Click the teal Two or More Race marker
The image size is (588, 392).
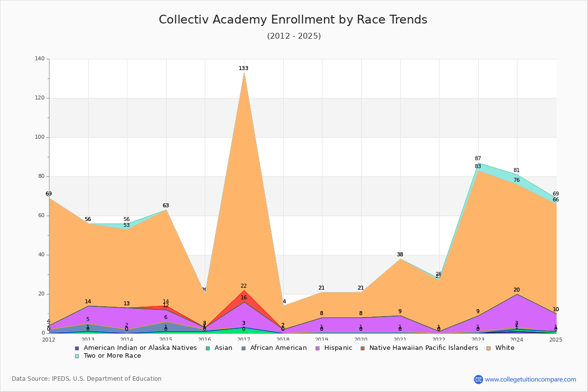(x=77, y=356)
